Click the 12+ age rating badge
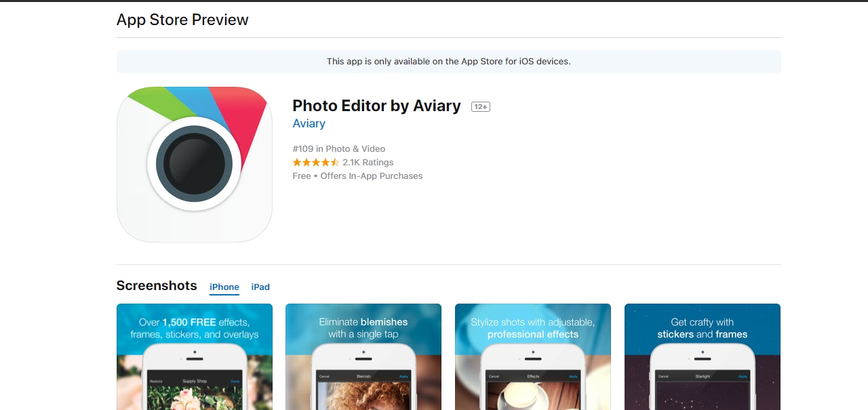 pyautogui.click(x=481, y=106)
